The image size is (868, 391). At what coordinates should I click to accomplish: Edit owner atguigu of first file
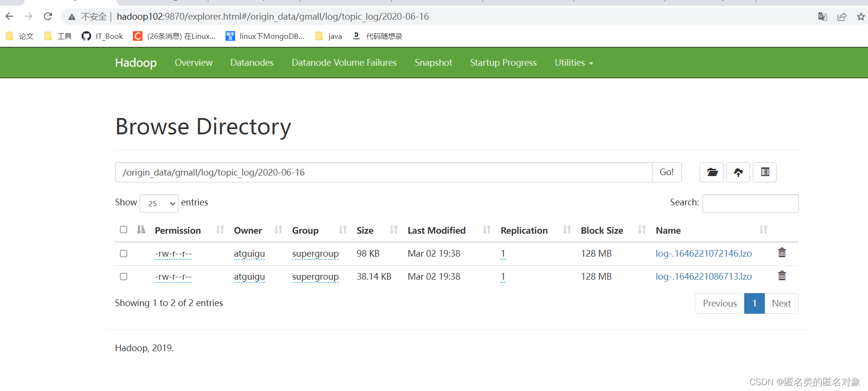point(249,254)
